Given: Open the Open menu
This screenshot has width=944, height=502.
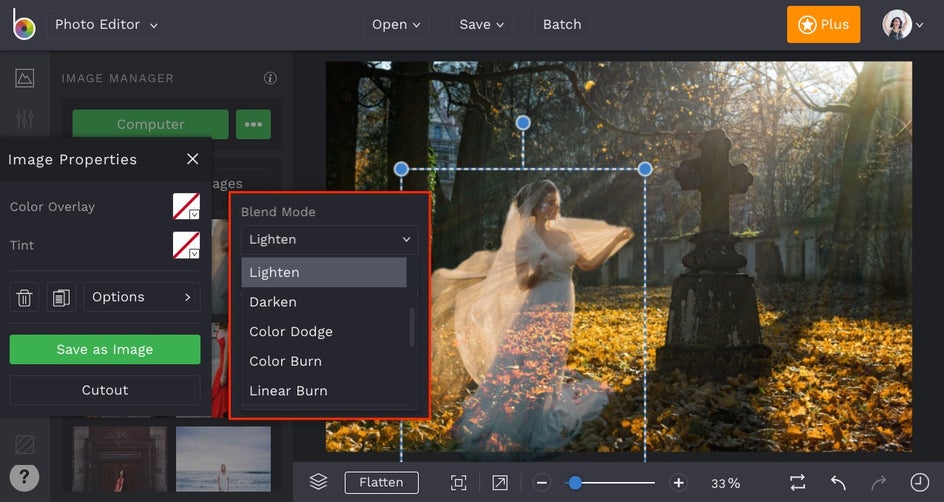Looking at the screenshot, I should click(396, 25).
